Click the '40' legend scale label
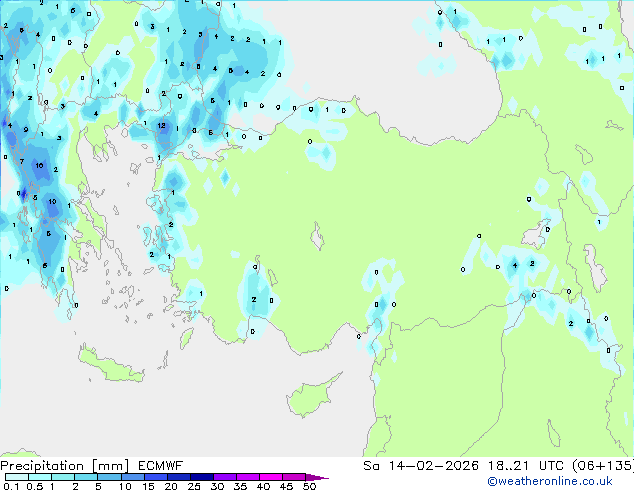 pos(263,486)
